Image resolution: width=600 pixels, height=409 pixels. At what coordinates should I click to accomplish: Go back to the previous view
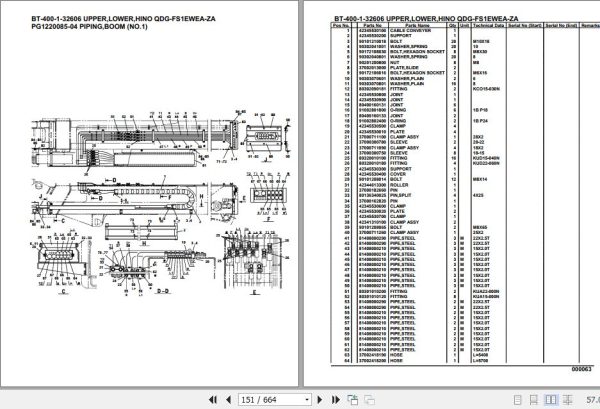coord(352,400)
